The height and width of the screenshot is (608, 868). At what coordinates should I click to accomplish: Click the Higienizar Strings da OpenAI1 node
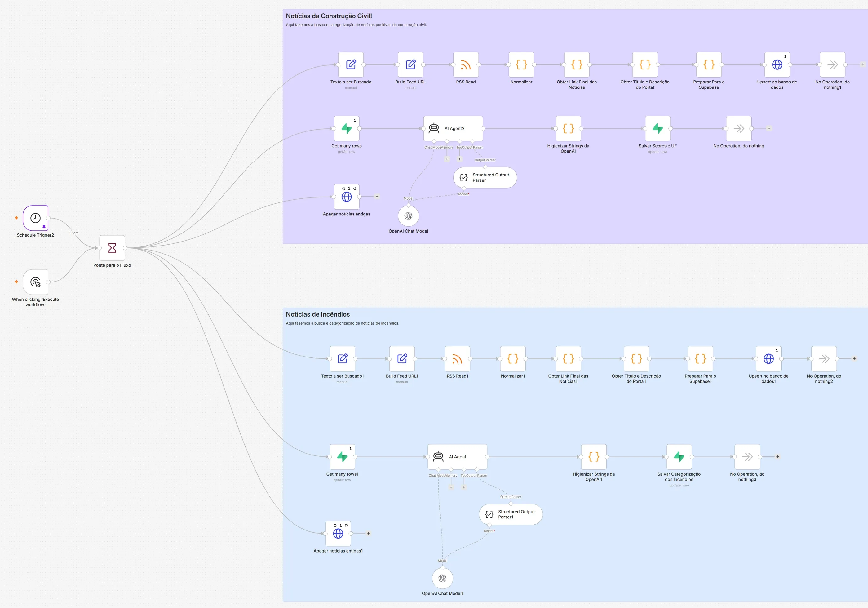coord(594,457)
